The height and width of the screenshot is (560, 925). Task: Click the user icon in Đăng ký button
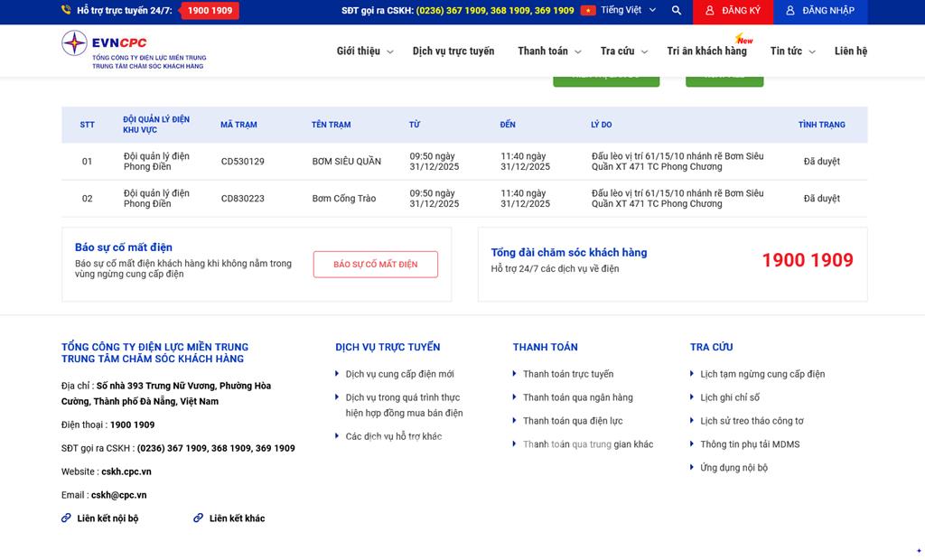click(x=710, y=11)
